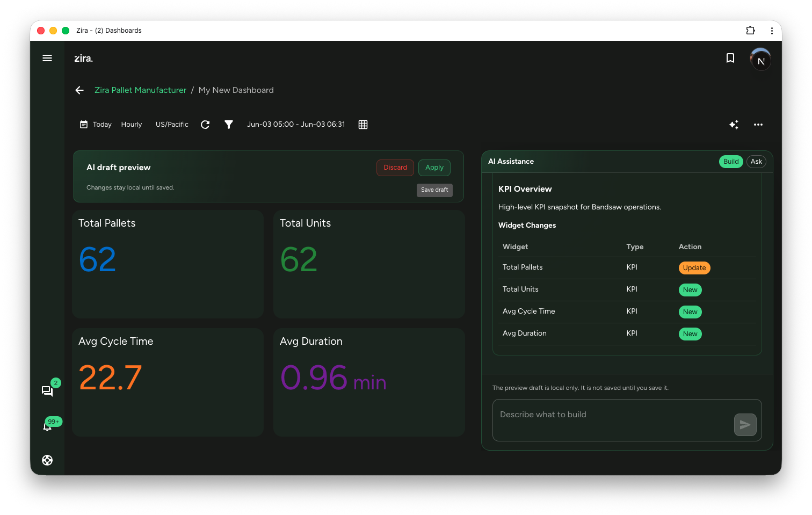Viewport: 812px width, 515px height.
Task: Open the Today date range picker
Action: 96,125
